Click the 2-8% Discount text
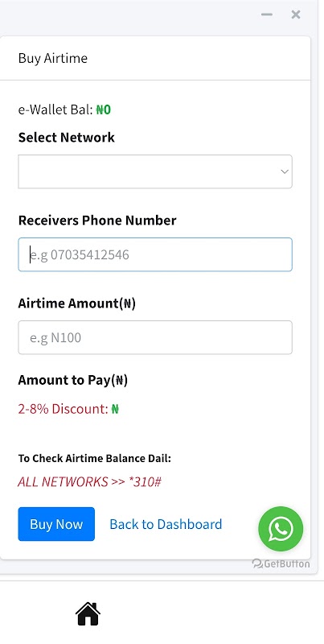The image size is (324, 644). coord(64,409)
